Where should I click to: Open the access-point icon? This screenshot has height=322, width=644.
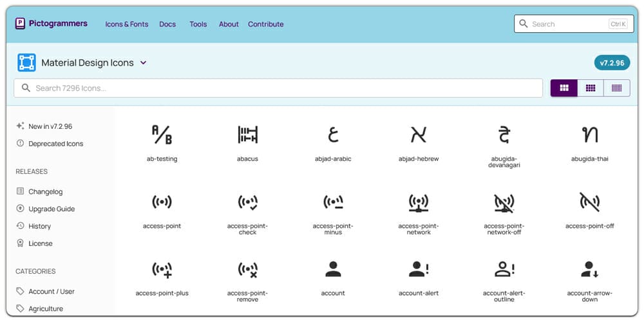coord(162,202)
